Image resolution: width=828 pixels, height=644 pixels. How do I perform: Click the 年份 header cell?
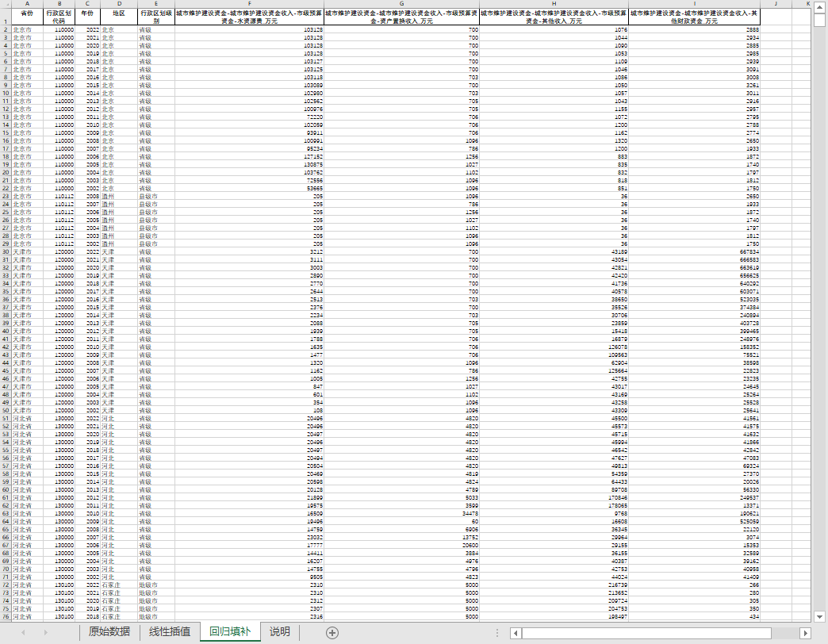pyautogui.click(x=88, y=17)
